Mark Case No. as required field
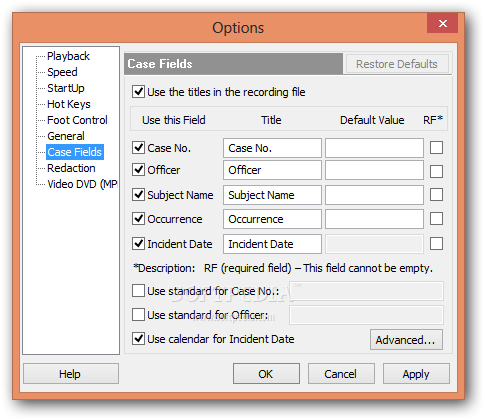The image size is (485, 420). pos(436,148)
